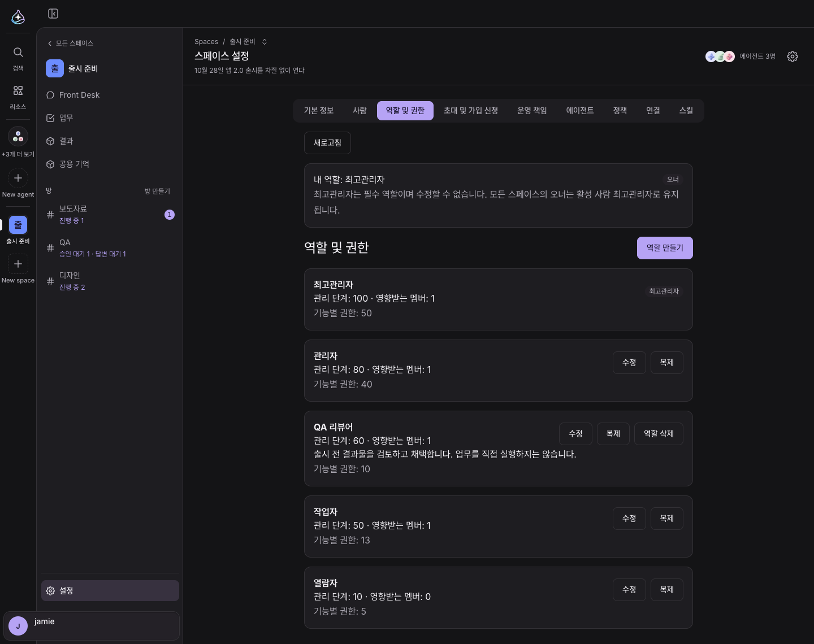Open the QA room
The image size is (814, 644).
[110, 248]
